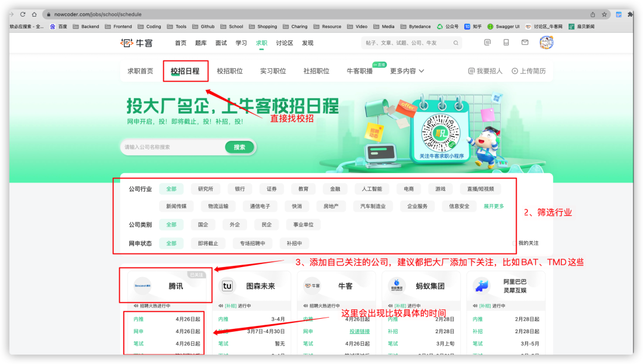Click the 蚂蚁集团 company logo

click(397, 286)
